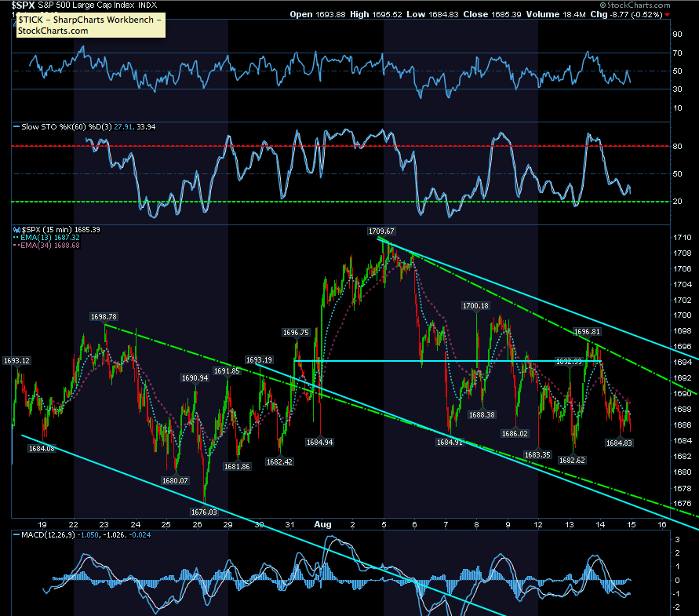Click the EMA(13) 1687.32 legend entry
Viewport: 699px width, 616px height.
[x=50, y=238]
